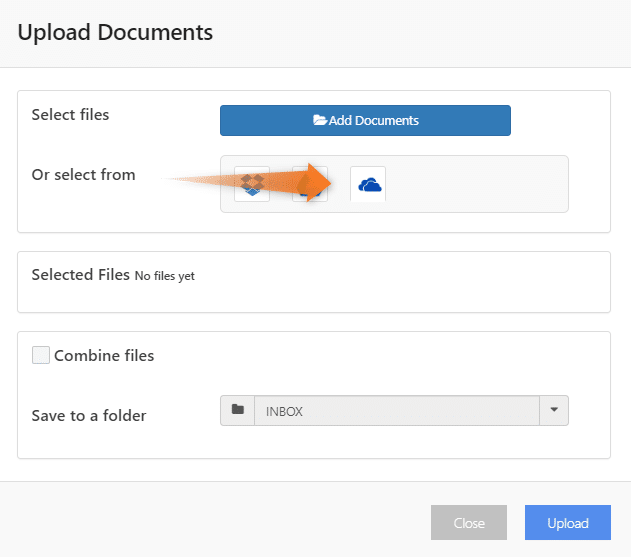Click the open-folder icon in Add Documents

pos(320,120)
